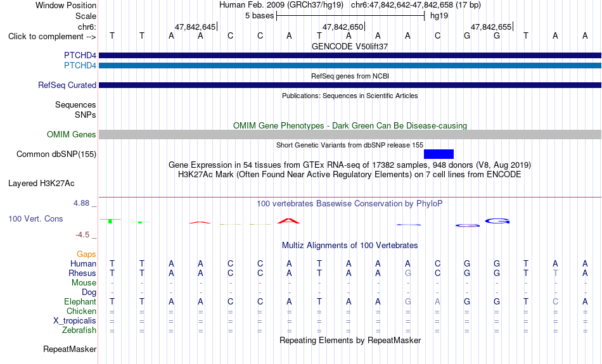Click the red A PhyloP conservation logo
The height and width of the screenshot is (364, 602).
[289, 220]
